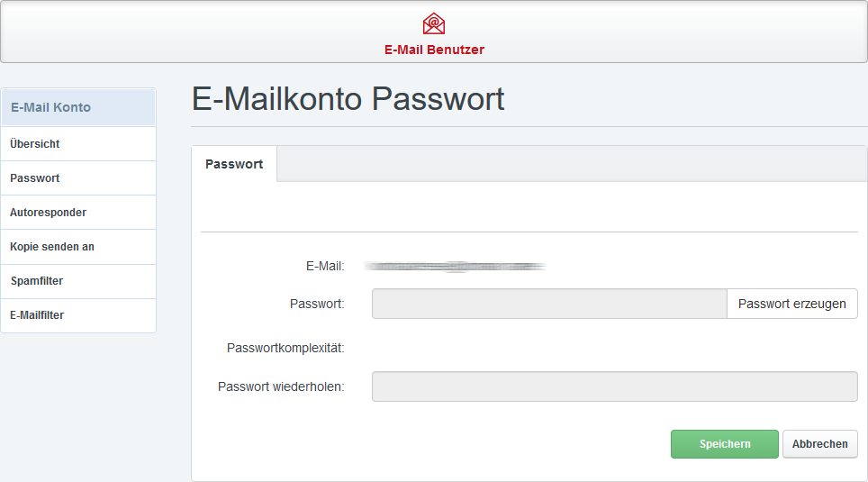Click the E-Mail Benutzer header label
868x482 pixels.
[434, 50]
